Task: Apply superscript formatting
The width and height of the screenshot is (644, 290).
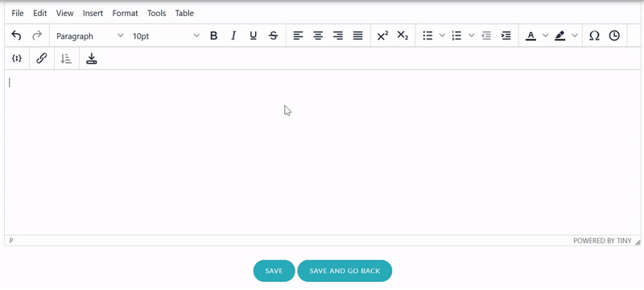Action: click(382, 35)
